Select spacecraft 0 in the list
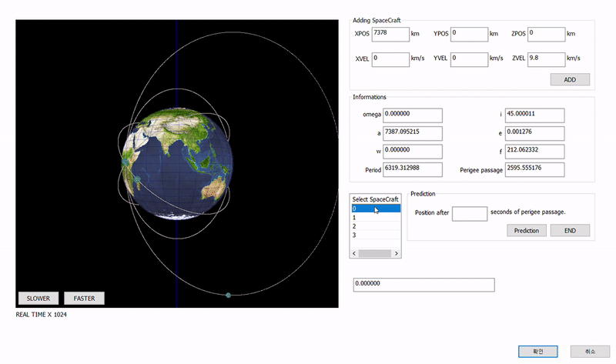 (x=376, y=209)
